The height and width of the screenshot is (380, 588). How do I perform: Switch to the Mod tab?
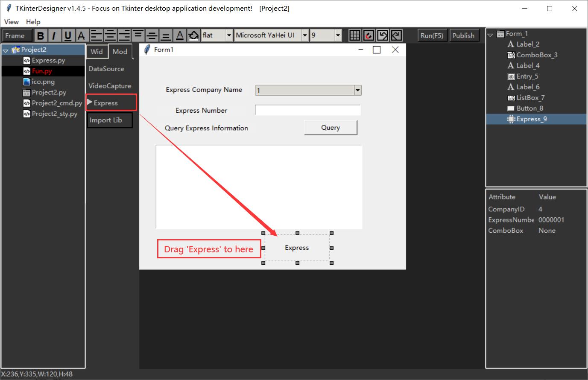pyautogui.click(x=120, y=52)
